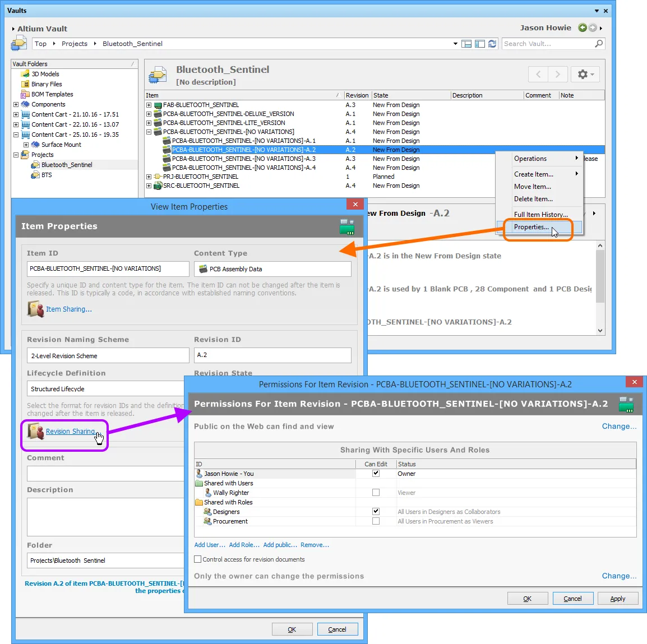Click the Item Sharing book icon
Viewport: 647px width, 644px height.
(35, 309)
